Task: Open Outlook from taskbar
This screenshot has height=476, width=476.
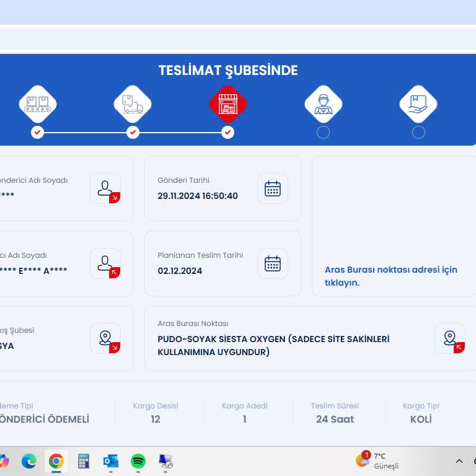Action: (111, 461)
